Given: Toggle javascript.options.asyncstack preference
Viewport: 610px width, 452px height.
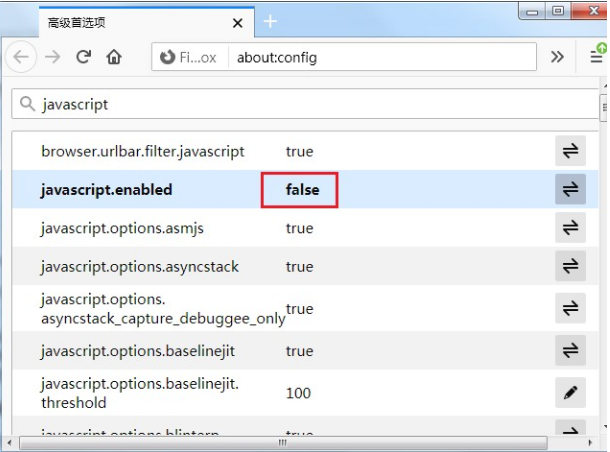Looking at the screenshot, I should click(x=570, y=267).
